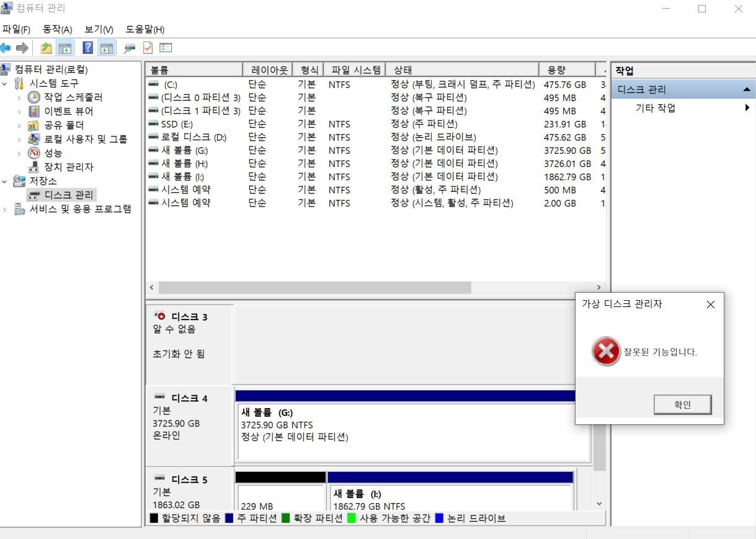
Task: Open the 보기(V) menu
Action: click(x=99, y=29)
